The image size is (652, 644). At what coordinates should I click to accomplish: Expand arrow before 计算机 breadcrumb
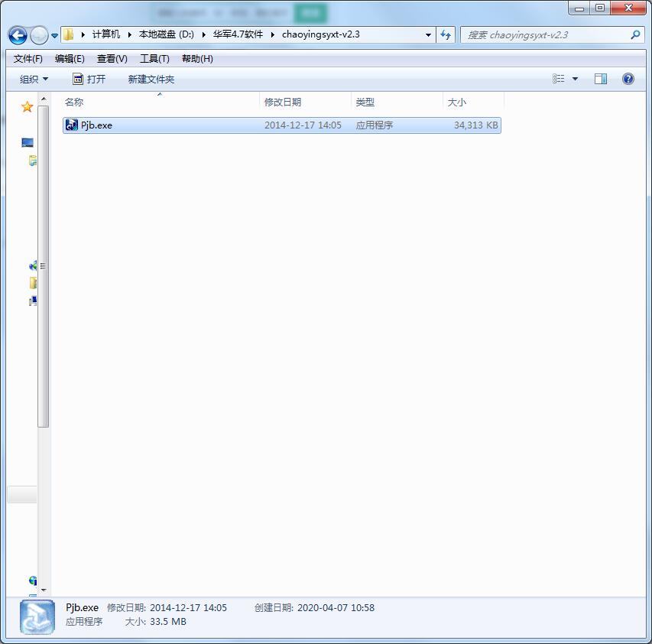[83, 35]
